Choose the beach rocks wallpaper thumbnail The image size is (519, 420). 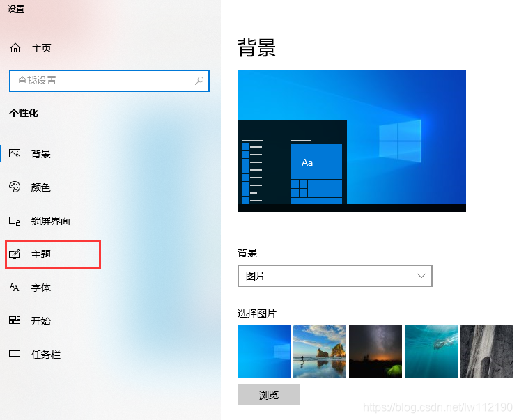[x=320, y=352]
